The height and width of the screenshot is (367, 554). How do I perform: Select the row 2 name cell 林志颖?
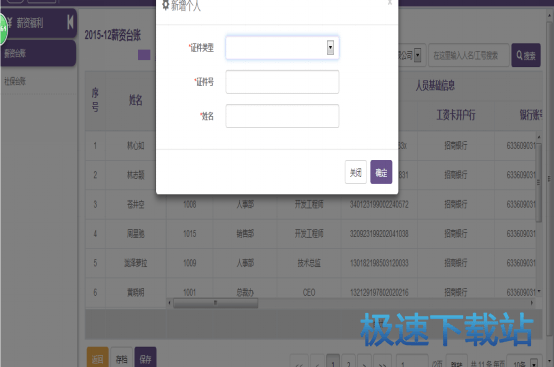tap(136, 175)
